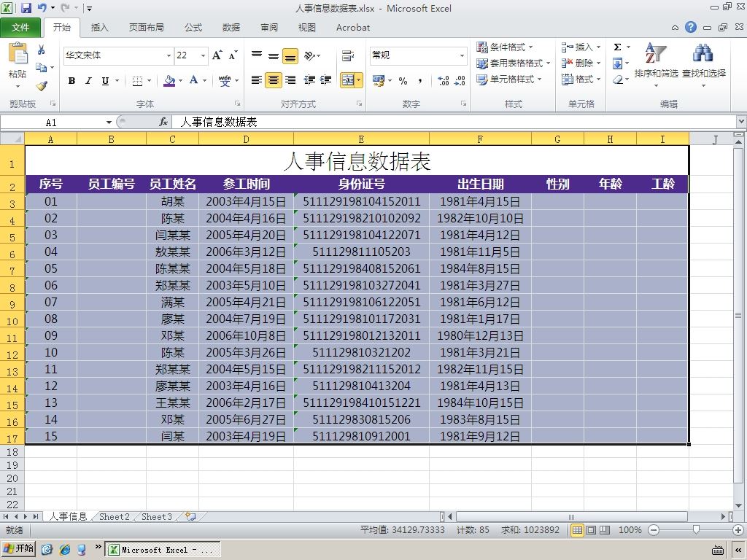Click the Increase Decimal icon
The height and width of the screenshot is (560, 747).
click(x=443, y=80)
